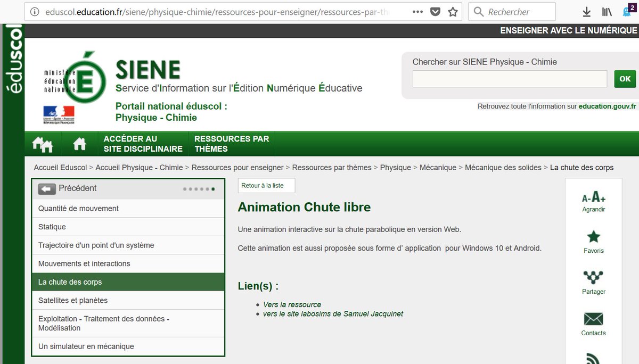Click the green home icon in navigation
This screenshot has height=364, width=639.
pyautogui.click(x=79, y=143)
